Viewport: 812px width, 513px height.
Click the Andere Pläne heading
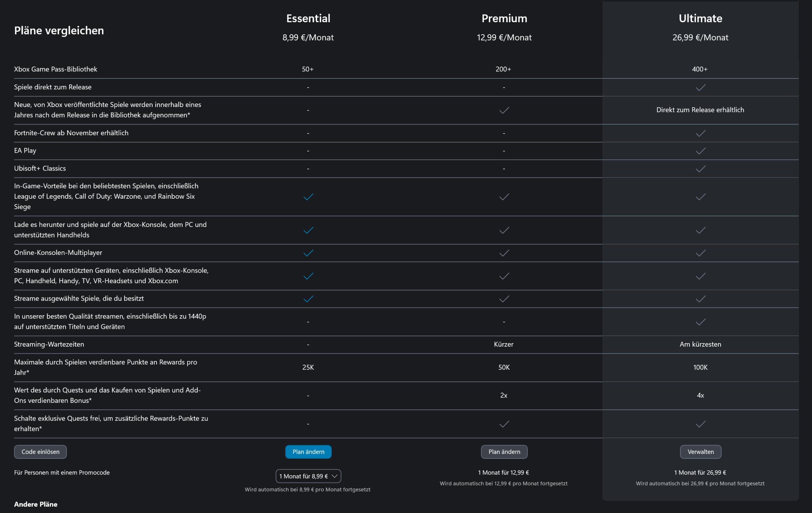tap(36, 504)
